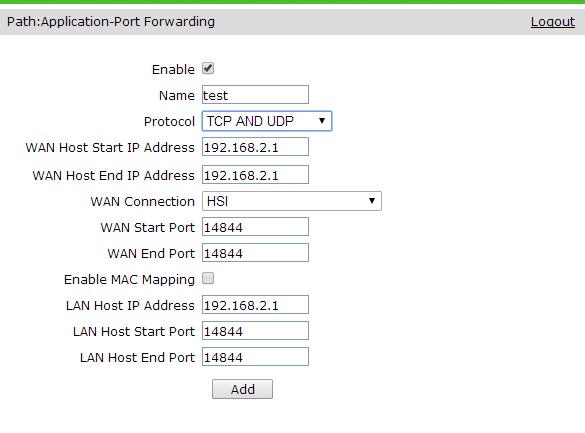Tick the Enable MAC Mapping checkbox
This screenshot has width=585, height=433.
208,278
